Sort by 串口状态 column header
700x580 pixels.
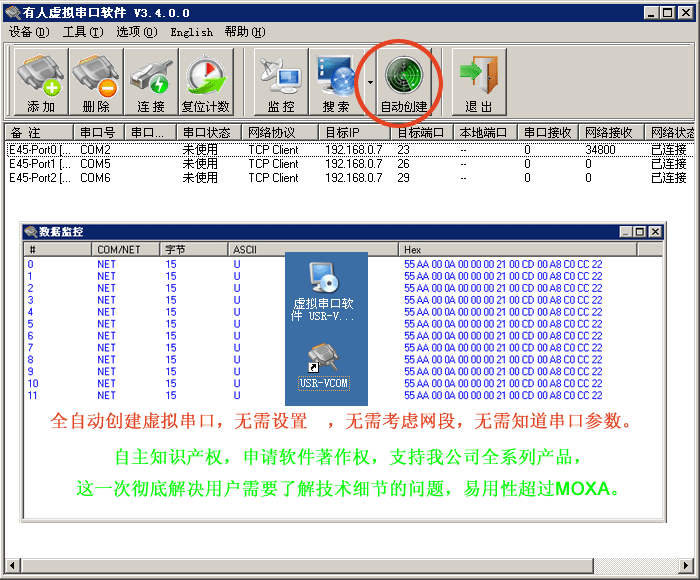(209, 132)
